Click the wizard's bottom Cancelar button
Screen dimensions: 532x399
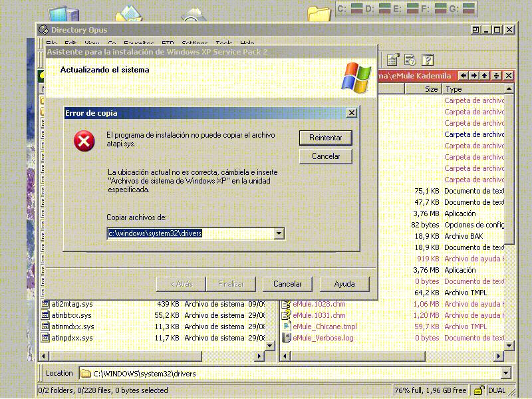[287, 284]
